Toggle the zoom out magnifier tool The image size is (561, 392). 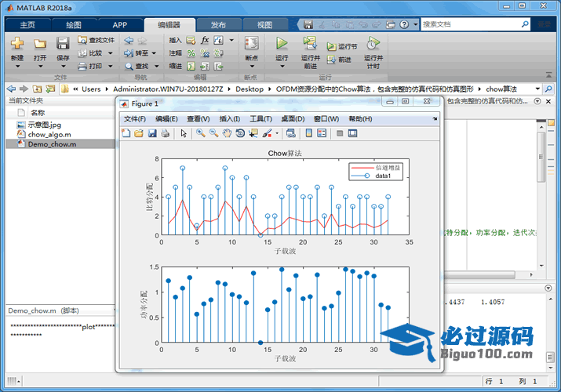214,133
